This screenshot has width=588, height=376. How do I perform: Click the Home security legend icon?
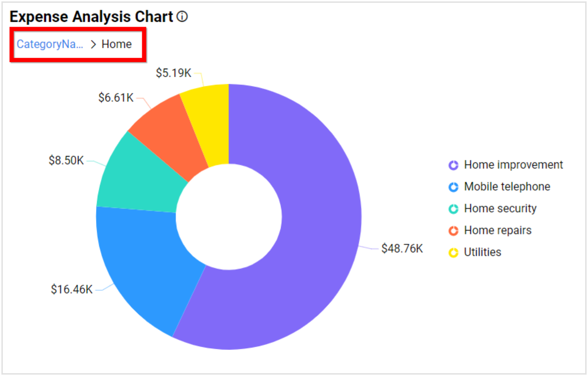pos(454,208)
